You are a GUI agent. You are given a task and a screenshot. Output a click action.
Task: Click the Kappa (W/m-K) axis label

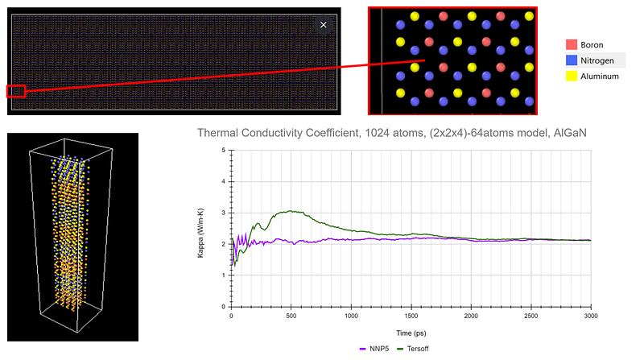200,234
